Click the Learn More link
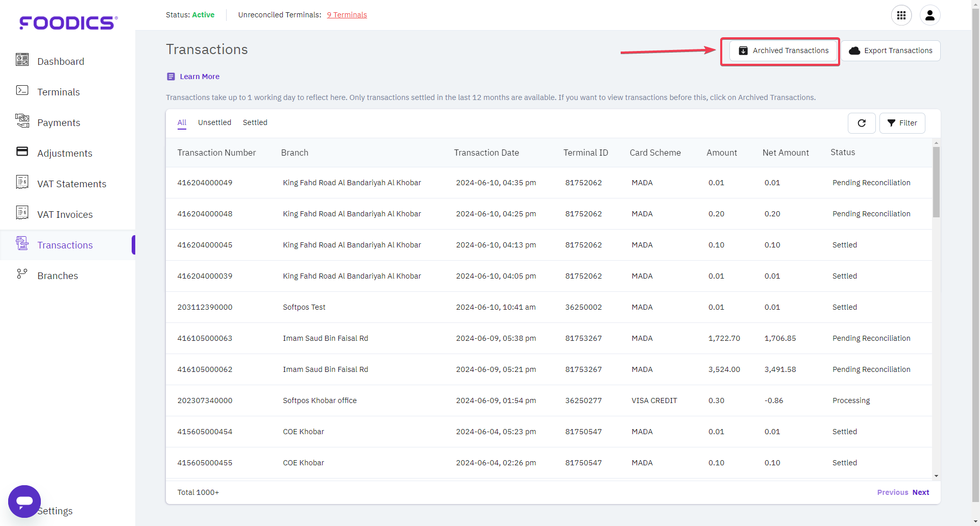 coord(199,77)
